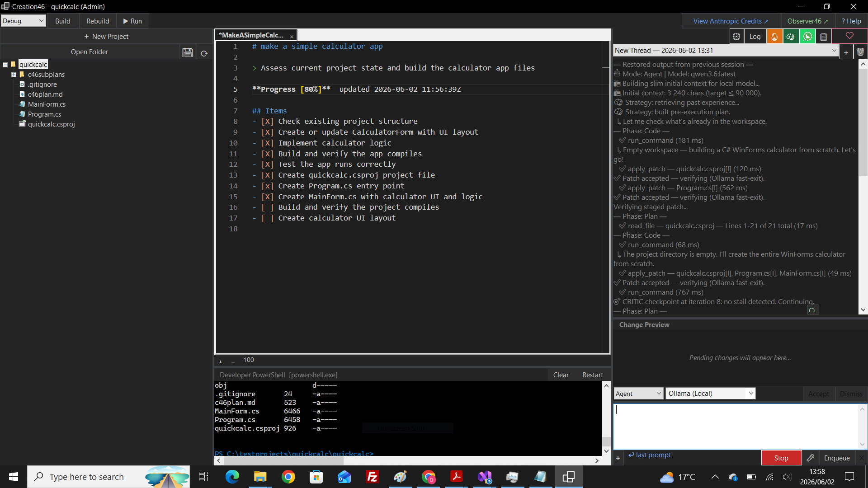The width and height of the screenshot is (868, 488).
Task: Click the last prompt link
Action: coord(650,455)
